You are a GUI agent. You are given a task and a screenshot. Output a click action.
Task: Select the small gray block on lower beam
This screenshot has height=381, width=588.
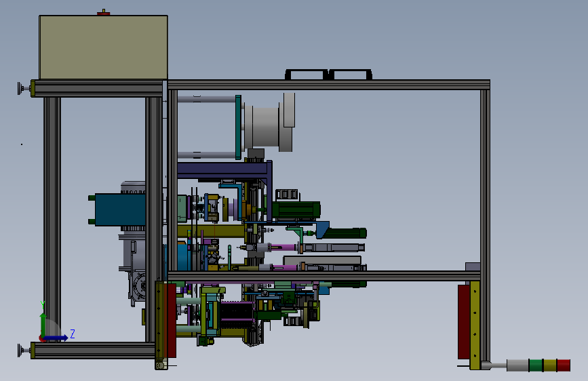473,266
